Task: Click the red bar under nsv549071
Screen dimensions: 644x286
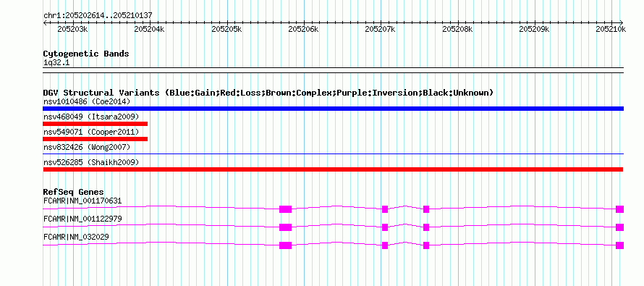Action: click(x=96, y=139)
